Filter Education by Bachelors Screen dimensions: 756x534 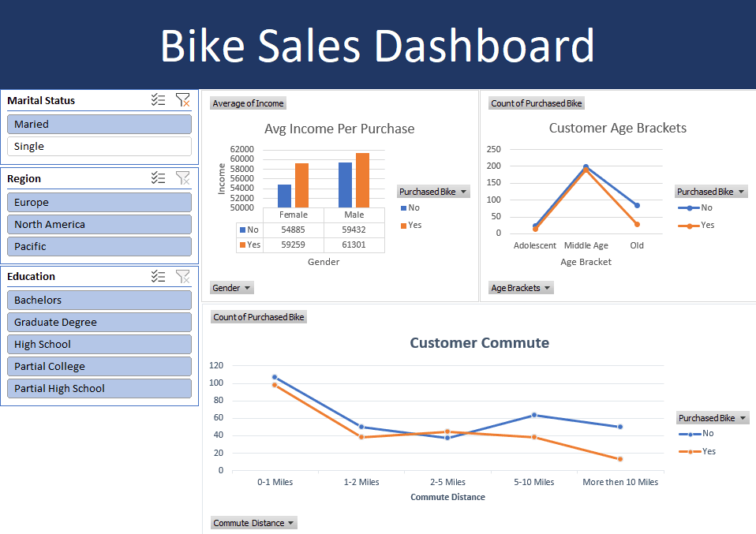pos(99,301)
